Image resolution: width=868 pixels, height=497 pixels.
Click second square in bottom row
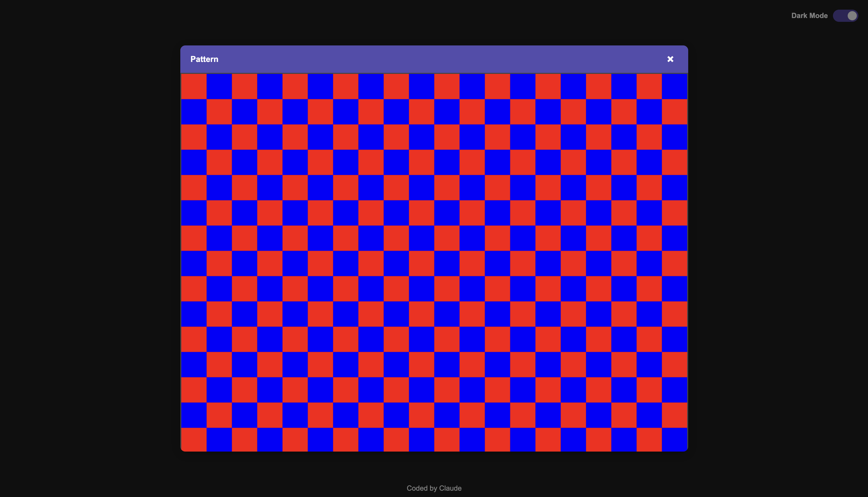point(219,439)
